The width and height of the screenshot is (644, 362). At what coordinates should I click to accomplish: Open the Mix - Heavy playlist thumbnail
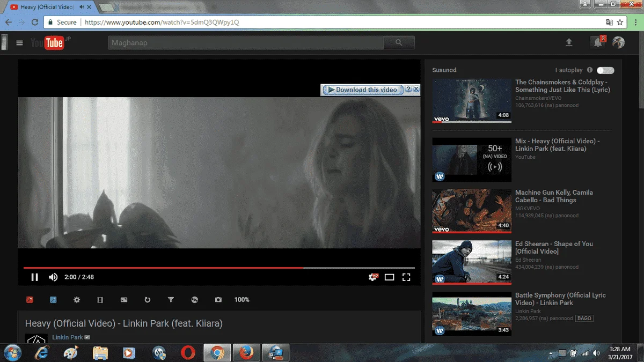click(472, 160)
